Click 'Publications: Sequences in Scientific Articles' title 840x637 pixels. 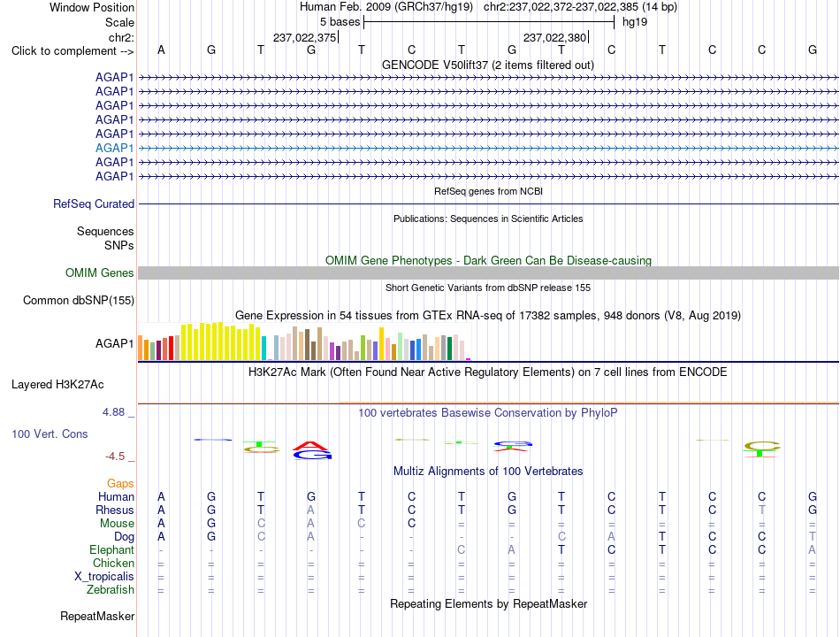point(488,219)
